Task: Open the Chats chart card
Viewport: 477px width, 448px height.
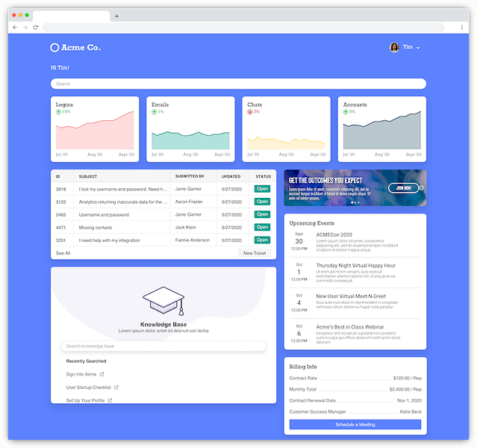Action: (x=286, y=129)
